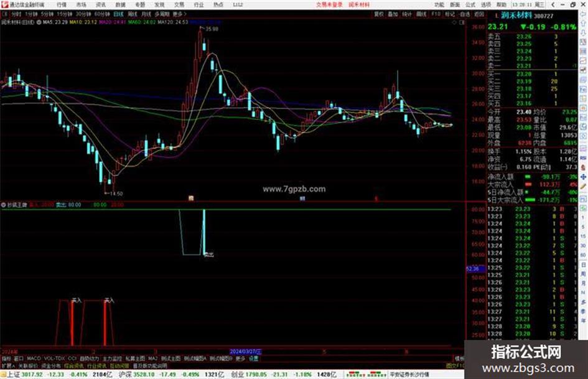This screenshot has width=588, height=379.
Task: Click the 复权 button
Action: [x=379, y=14]
